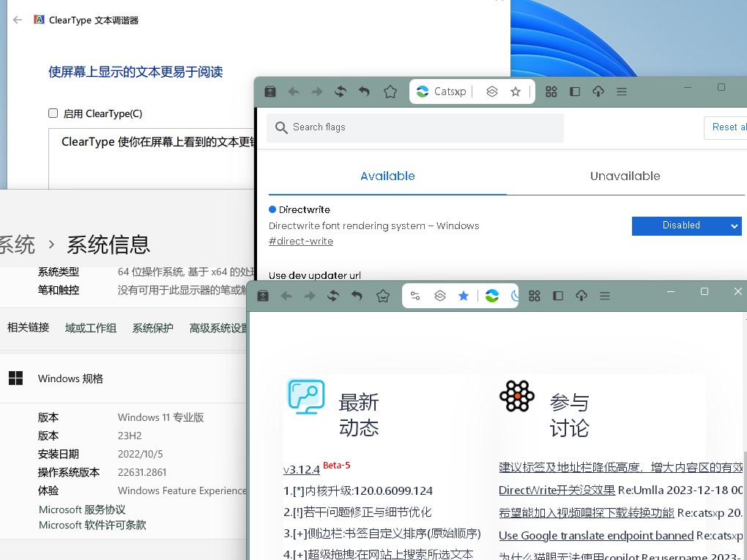Open the #direct-write anchor link
Screen dimensions: 747x560
pyautogui.click(x=300, y=242)
